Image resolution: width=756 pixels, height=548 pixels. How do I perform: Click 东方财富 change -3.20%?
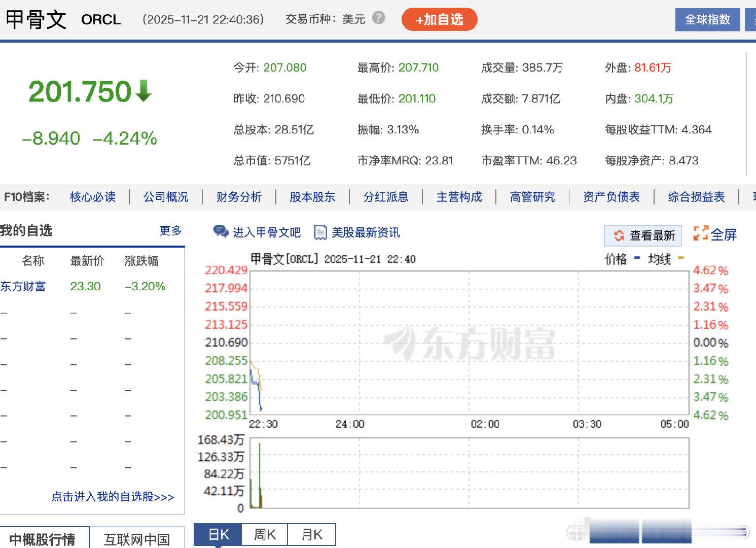(x=145, y=286)
